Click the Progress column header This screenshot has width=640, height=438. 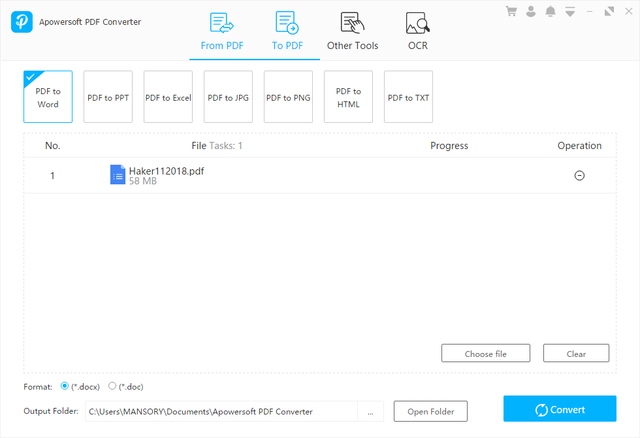(449, 146)
